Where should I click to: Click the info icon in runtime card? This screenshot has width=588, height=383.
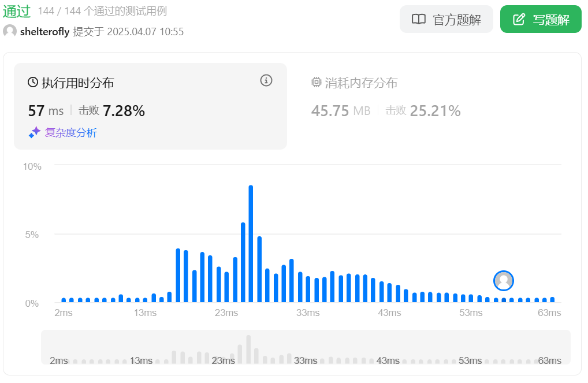pyautogui.click(x=266, y=80)
